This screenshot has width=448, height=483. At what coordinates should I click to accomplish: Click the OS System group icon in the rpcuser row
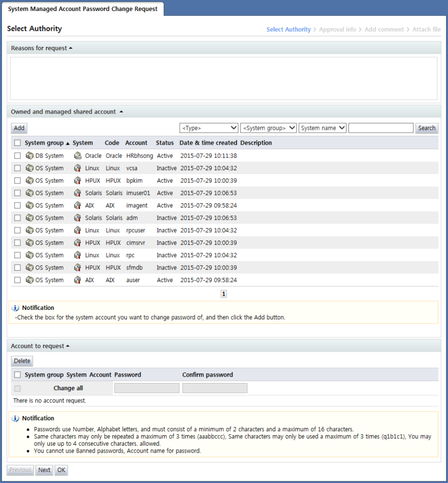[x=30, y=230]
